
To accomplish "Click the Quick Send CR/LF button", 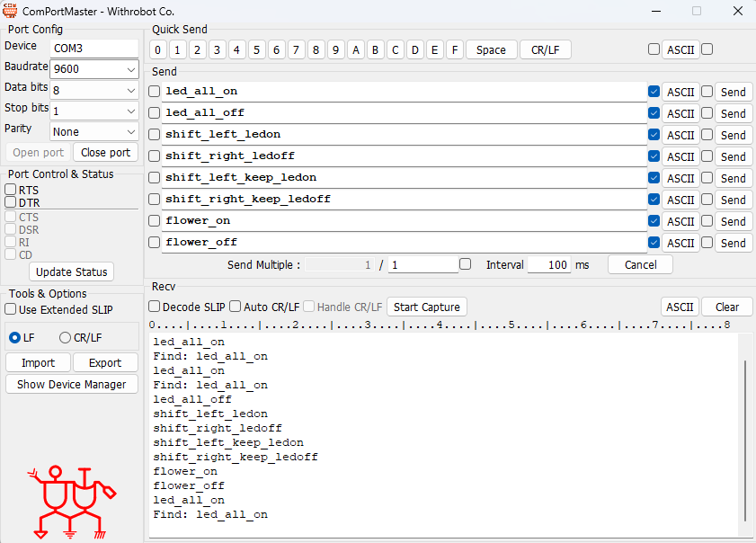I will [546, 49].
